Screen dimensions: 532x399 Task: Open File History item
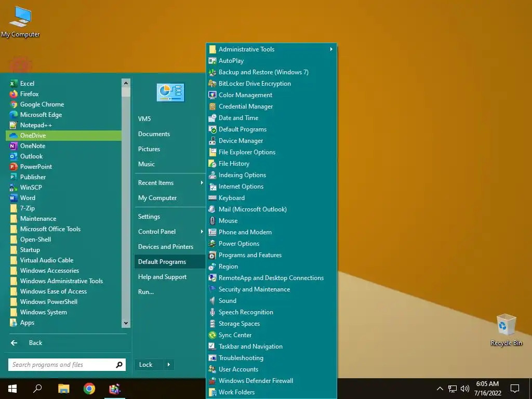click(x=271, y=164)
